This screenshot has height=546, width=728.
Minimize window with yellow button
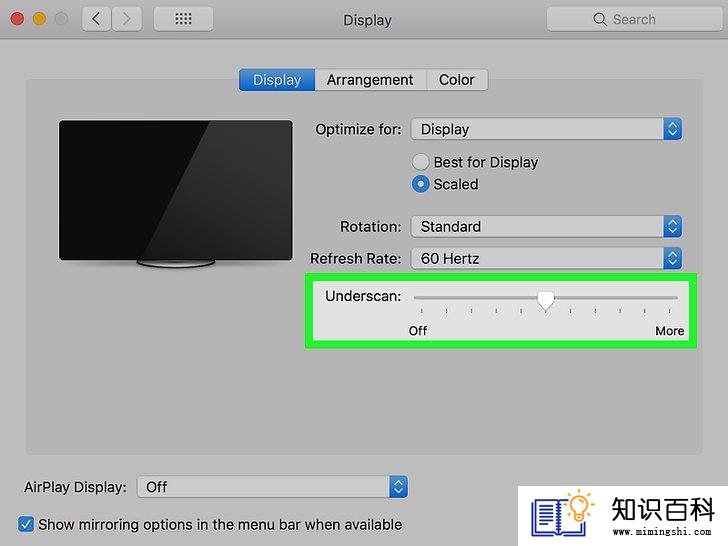(x=39, y=19)
